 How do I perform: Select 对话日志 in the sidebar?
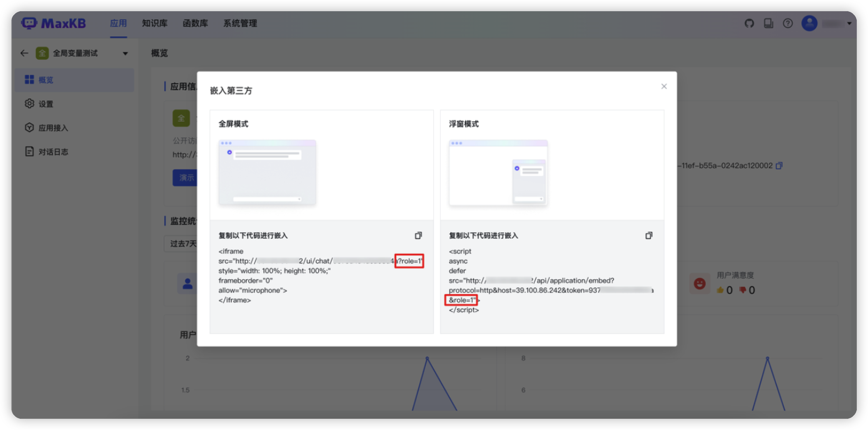pyautogui.click(x=74, y=151)
